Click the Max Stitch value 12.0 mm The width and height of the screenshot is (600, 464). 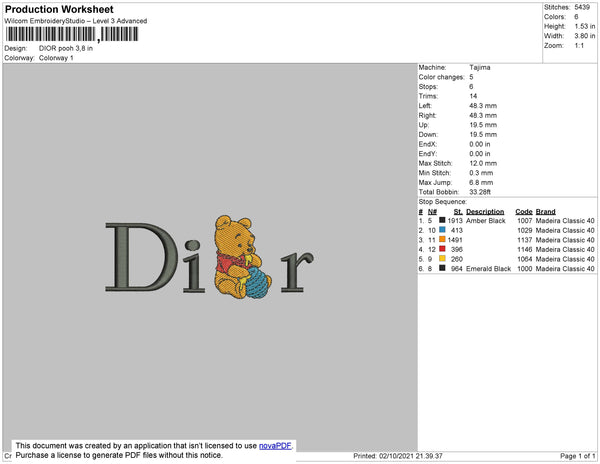[x=483, y=163]
